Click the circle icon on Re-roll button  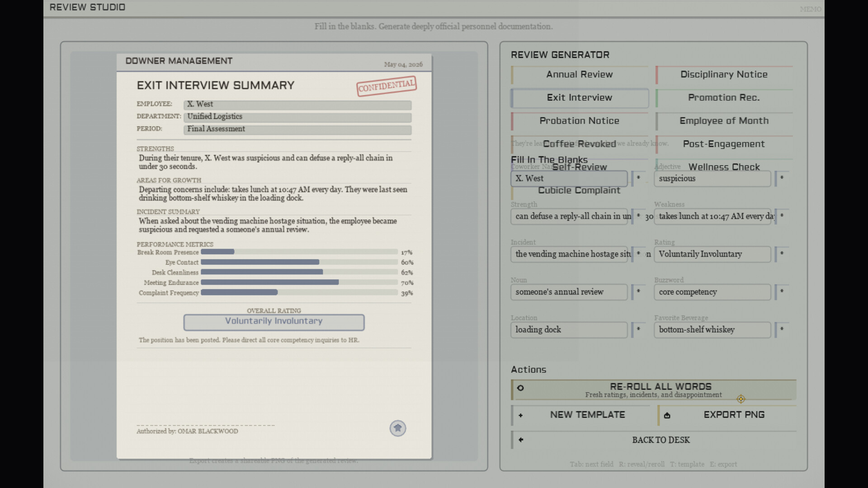520,388
